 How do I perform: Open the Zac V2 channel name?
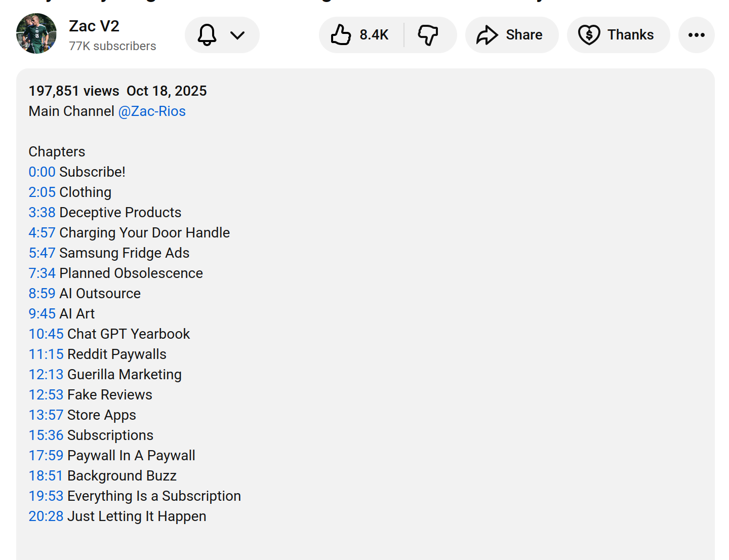[x=94, y=26]
